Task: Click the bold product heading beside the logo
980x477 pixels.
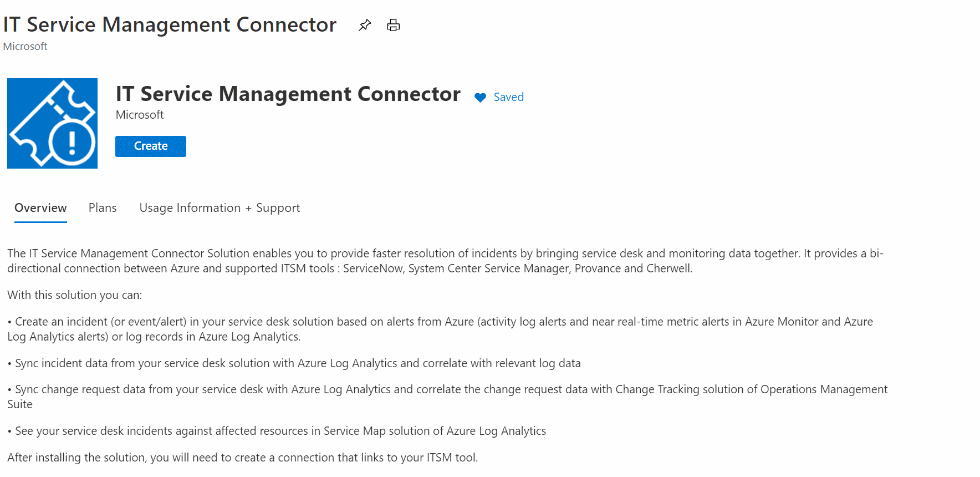Action: [288, 94]
